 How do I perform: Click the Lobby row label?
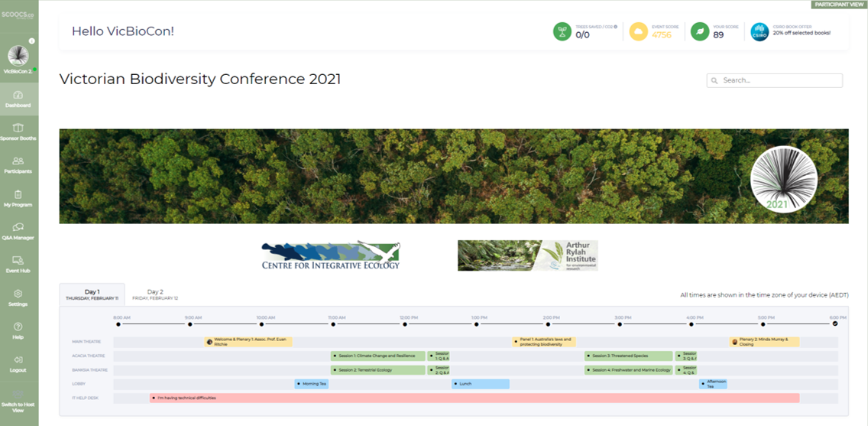(77, 384)
